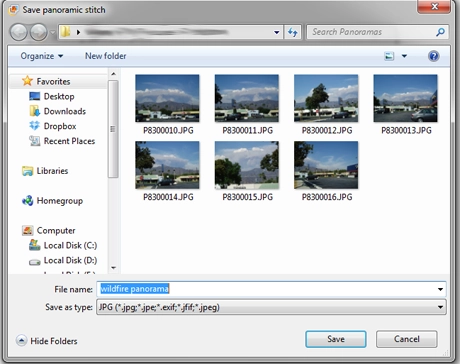Click Hide Folders toggle

[46, 341]
